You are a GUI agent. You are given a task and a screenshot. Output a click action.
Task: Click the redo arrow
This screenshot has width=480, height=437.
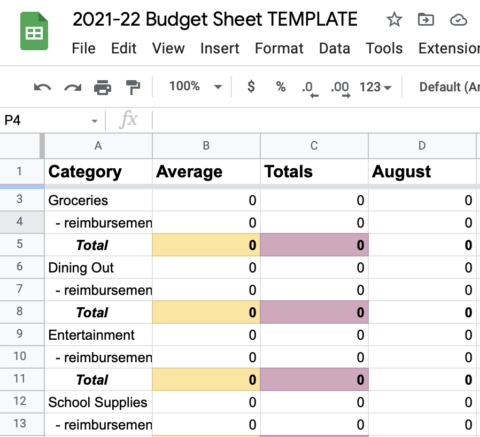(73, 87)
